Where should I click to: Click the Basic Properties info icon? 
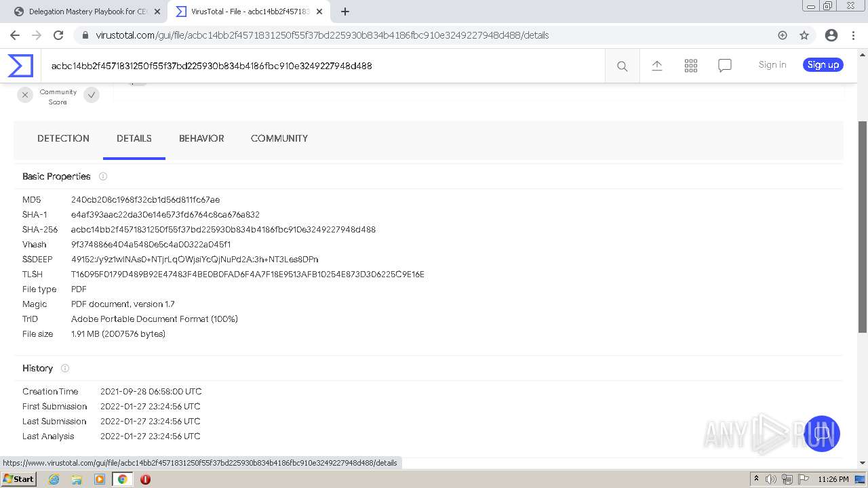click(103, 176)
